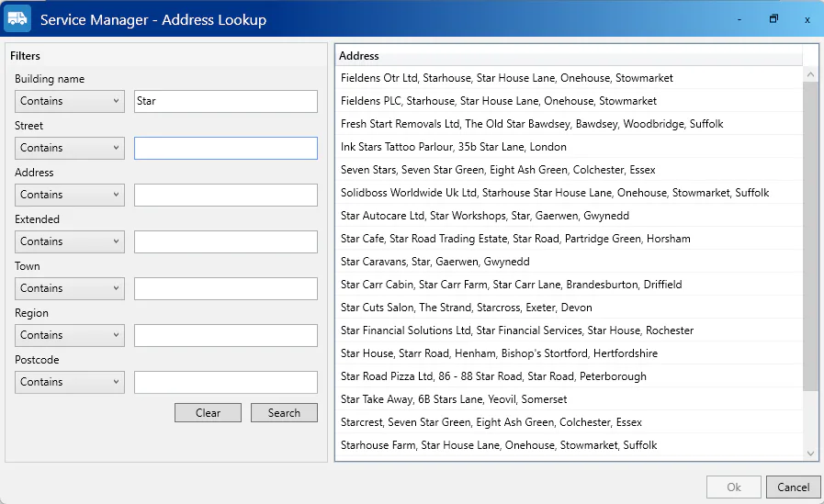Select the Seven Stars, Seven Star Green address
The height and width of the screenshot is (504, 824).
[570, 170]
